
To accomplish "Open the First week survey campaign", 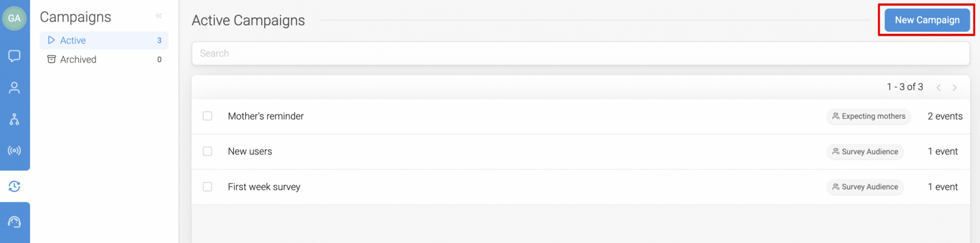I will (x=264, y=187).
